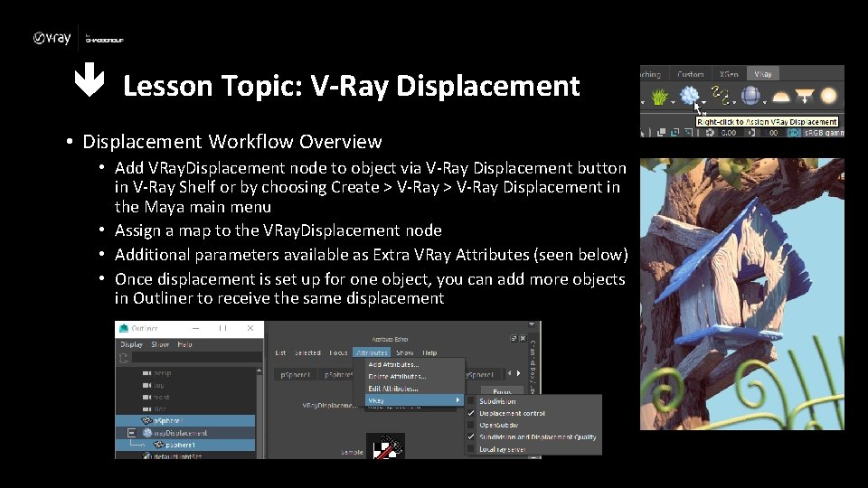Open dropdown arrow beside VRay Displacement icon

tap(703, 102)
